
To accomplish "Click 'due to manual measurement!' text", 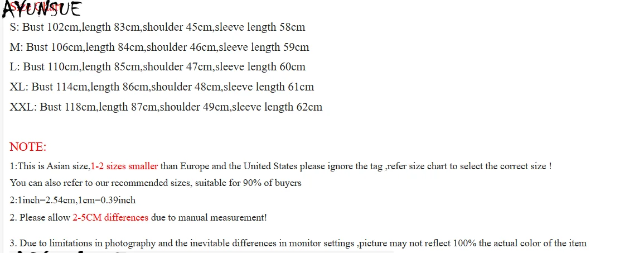I will pos(209,218).
